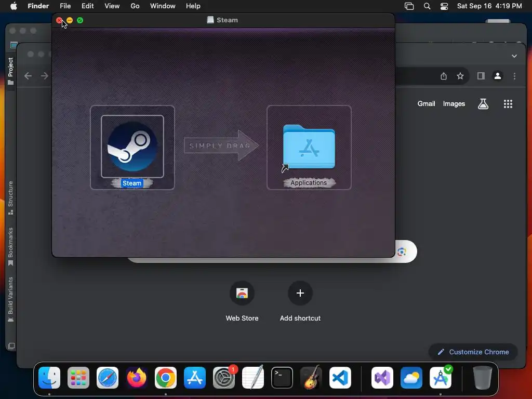The width and height of the screenshot is (532, 399).
Task: Open the Web Store shortcut
Action: (x=242, y=301)
